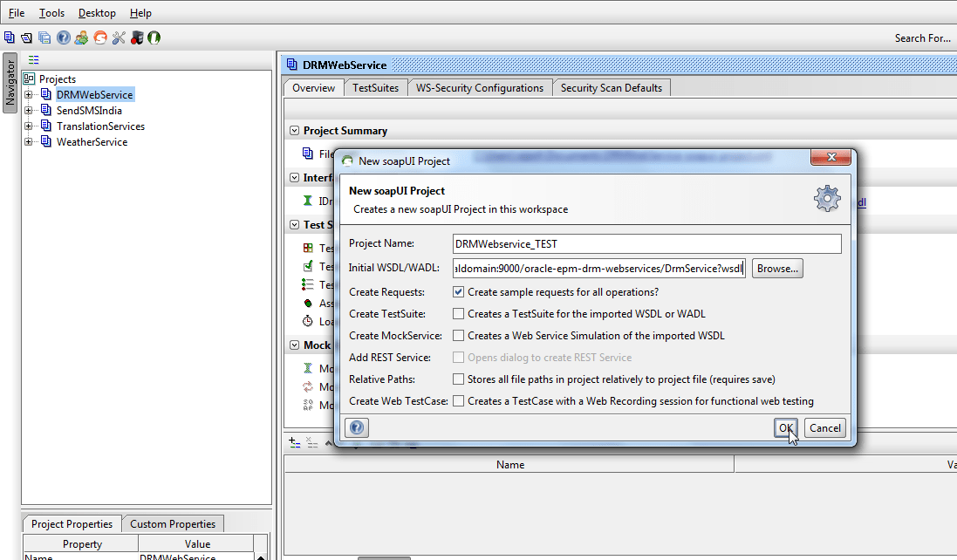Click the interface icon under Interface Summary

pyautogui.click(x=308, y=201)
